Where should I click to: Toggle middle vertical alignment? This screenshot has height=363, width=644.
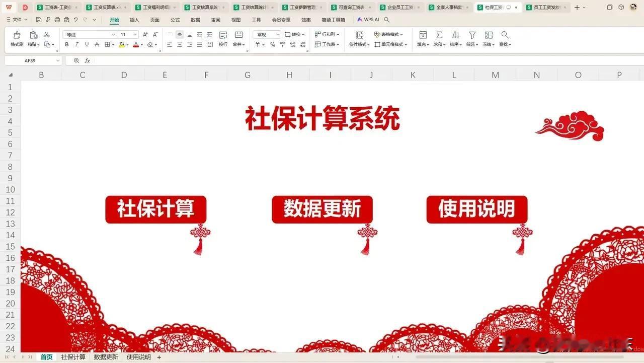click(180, 35)
